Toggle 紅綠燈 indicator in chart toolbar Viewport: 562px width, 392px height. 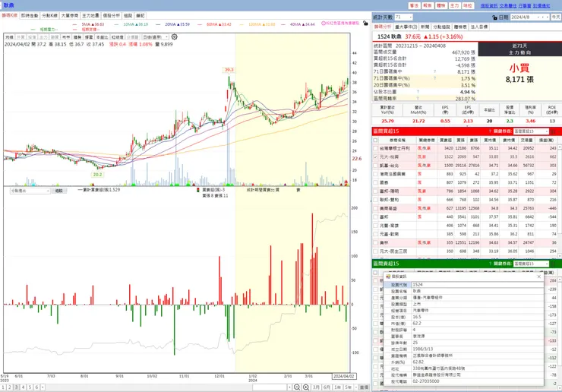pyautogui.click(x=117, y=37)
